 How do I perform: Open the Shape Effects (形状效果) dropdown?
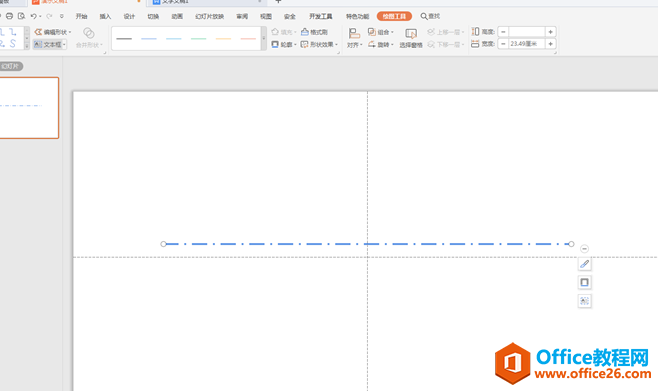(x=319, y=44)
